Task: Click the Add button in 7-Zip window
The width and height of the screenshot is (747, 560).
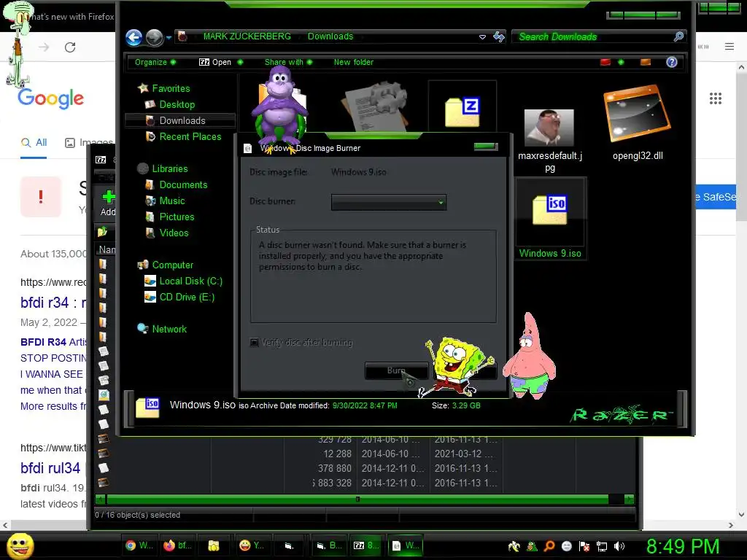Action: pos(108,203)
